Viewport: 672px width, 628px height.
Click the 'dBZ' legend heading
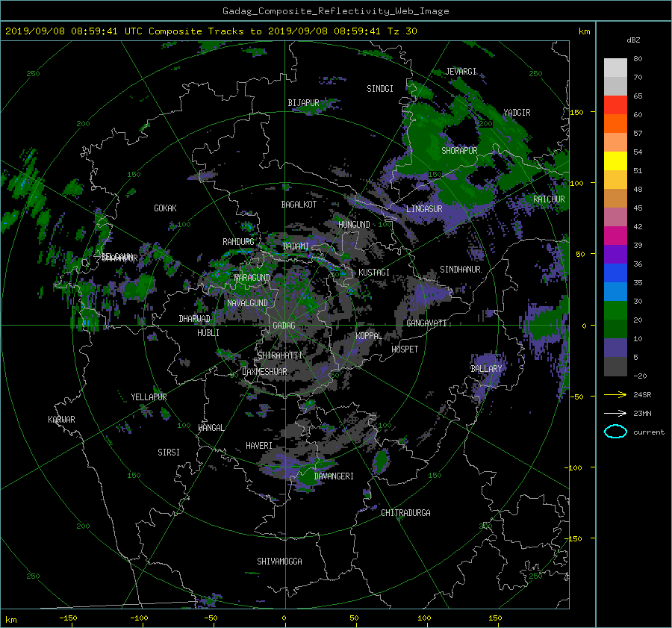(x=633, y=40)
